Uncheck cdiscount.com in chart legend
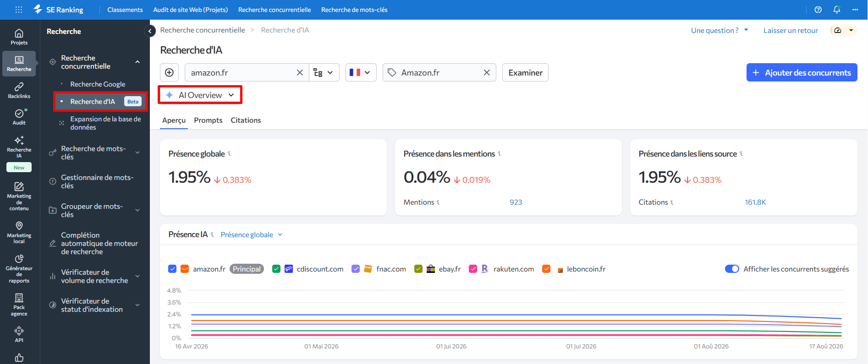868x364 pixels. (x=276, y=269)
